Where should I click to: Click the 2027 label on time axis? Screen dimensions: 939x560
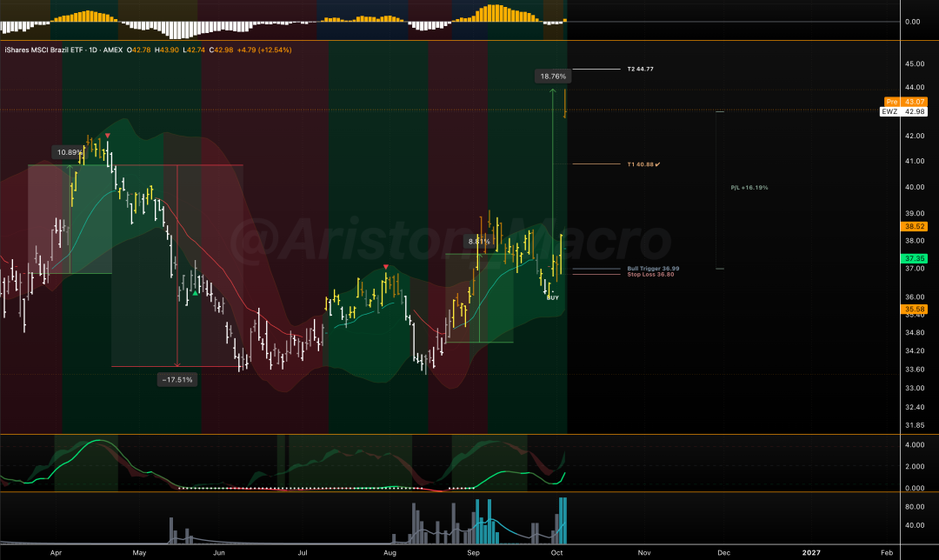tap(811, 553)
